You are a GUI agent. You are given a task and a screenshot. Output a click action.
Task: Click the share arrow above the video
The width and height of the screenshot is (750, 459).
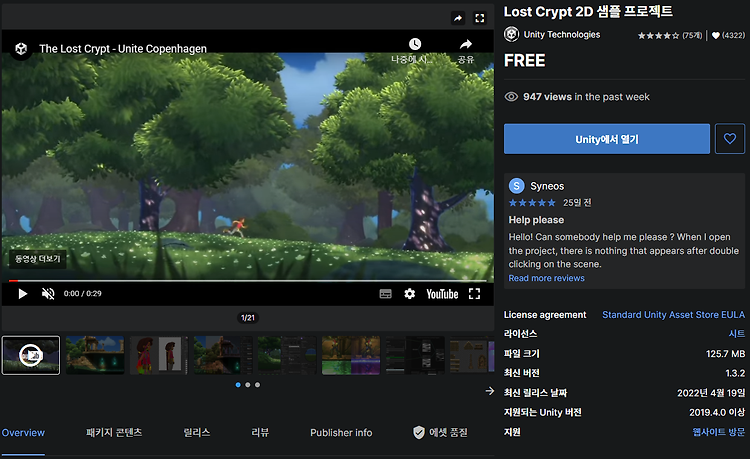click(x=458, y=18)
